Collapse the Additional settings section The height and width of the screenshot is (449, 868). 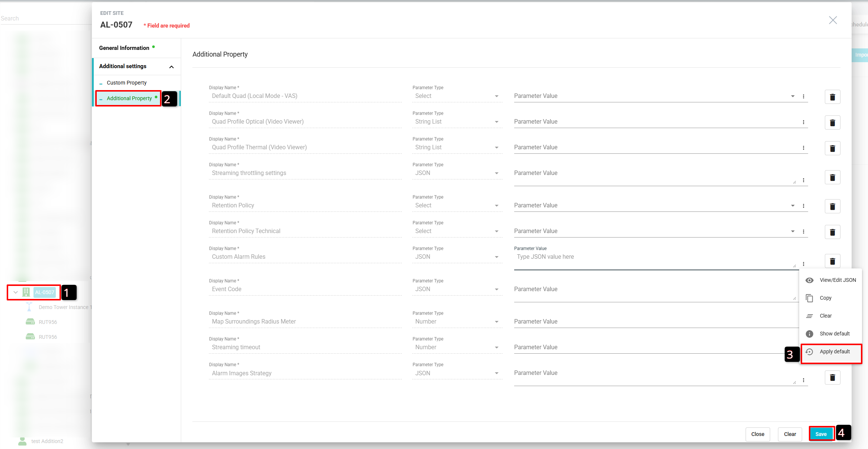171,67
